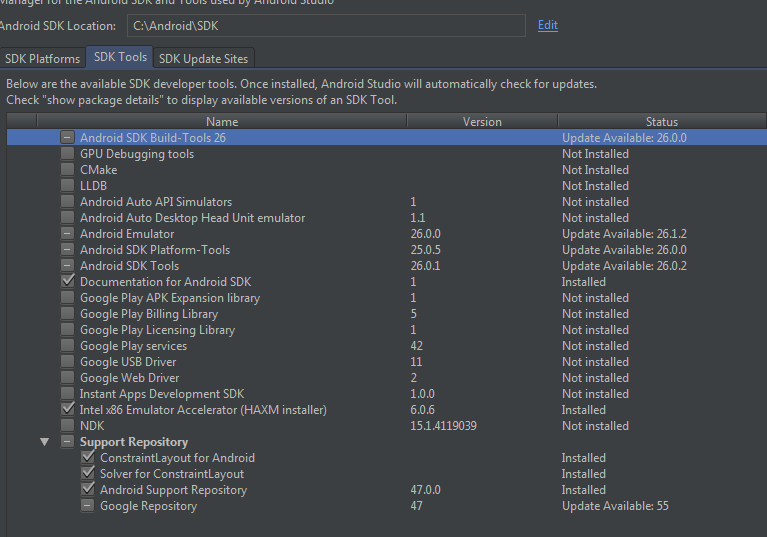Select the 'GPU Debugging tools' row name
This screenshot has width=767, height=537.
[137, 154]
